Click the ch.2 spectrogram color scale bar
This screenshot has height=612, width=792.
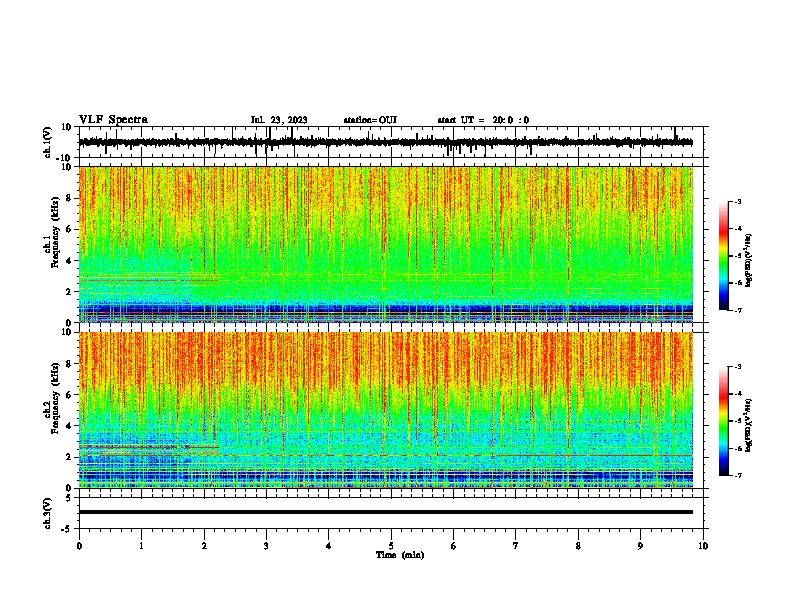coord(723,421)
